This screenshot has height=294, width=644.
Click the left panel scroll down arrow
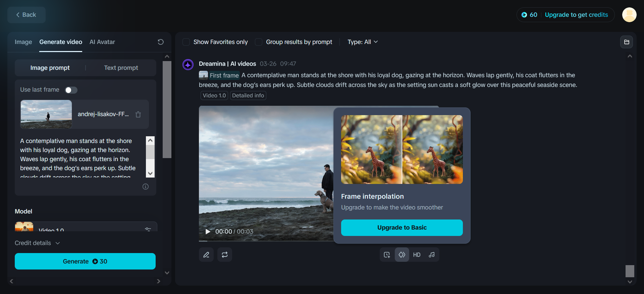click(167, 273)
